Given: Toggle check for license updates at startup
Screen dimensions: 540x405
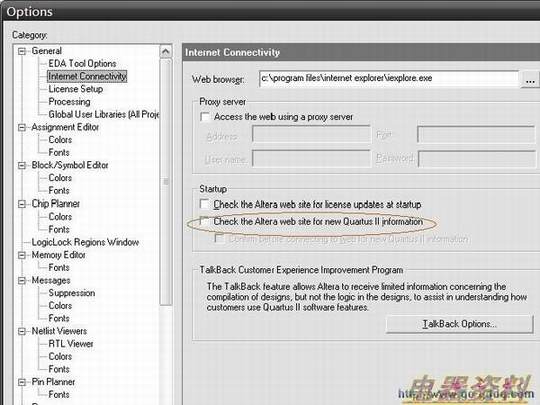Looking at the screenshot, I should [205, 204].
